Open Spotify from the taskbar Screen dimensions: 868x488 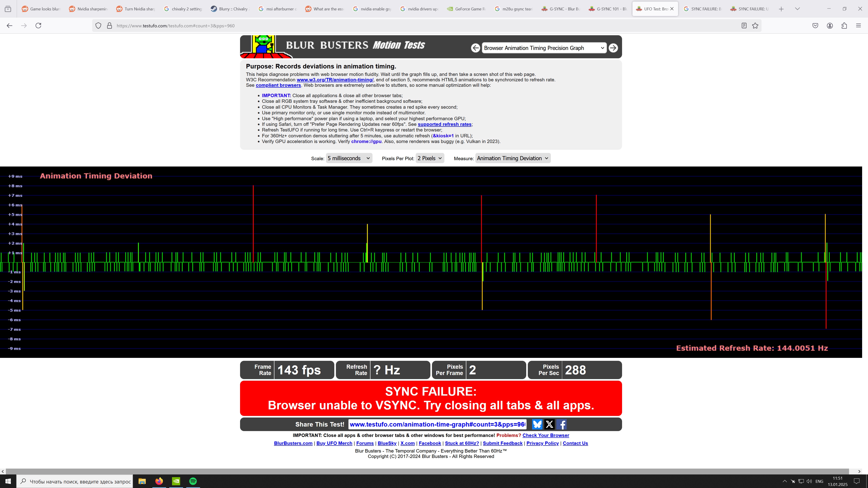193,481
